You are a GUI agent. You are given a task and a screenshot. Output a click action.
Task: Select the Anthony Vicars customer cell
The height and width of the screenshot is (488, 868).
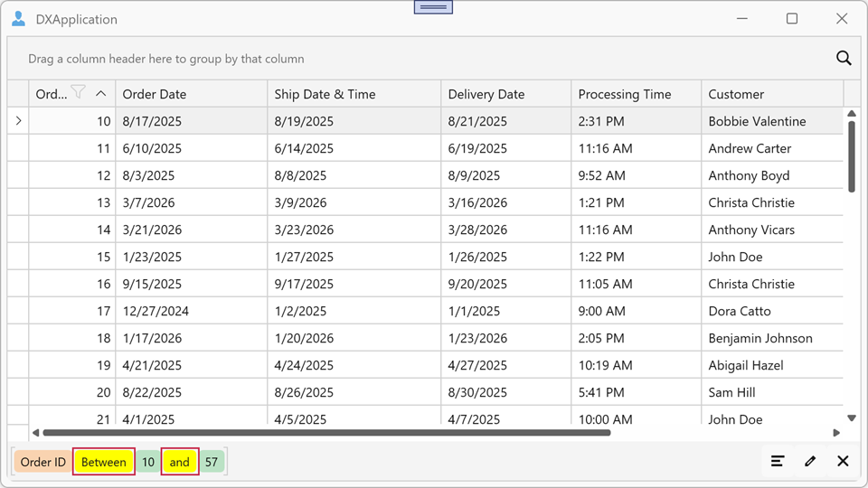[x=772, y=230]
